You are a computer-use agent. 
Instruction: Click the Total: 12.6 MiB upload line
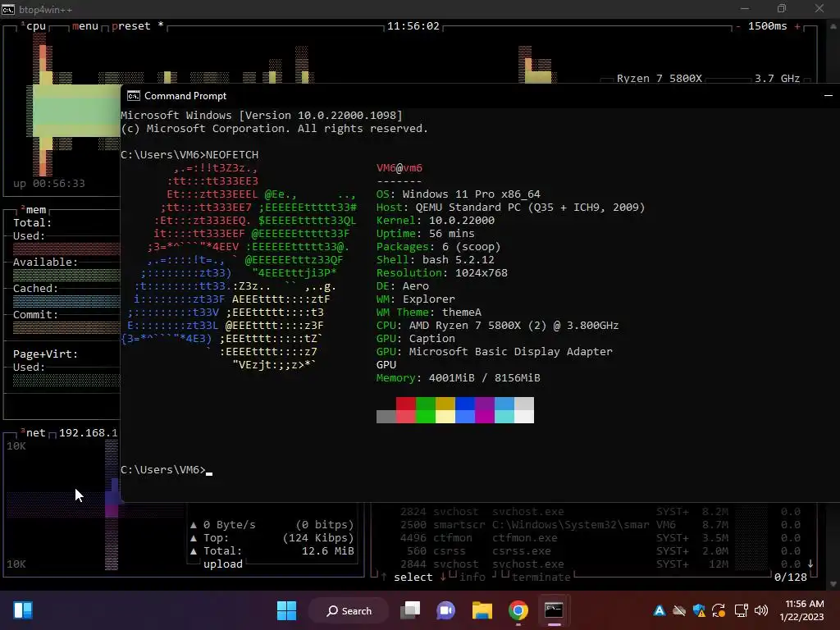tap(272, 550)
